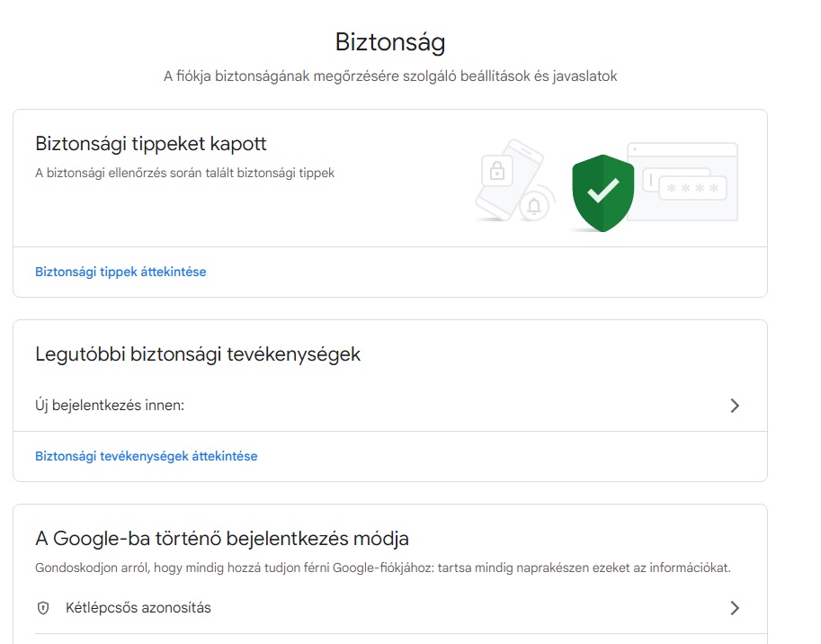Click the Biztonsági tippeket kapott heading

pyautogui.click(x=151, y=144)
